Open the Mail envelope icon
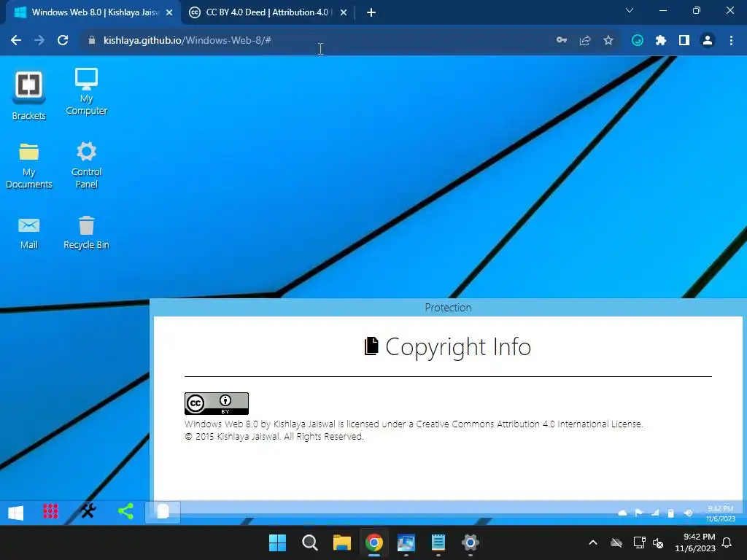 [x=28, y=233]
